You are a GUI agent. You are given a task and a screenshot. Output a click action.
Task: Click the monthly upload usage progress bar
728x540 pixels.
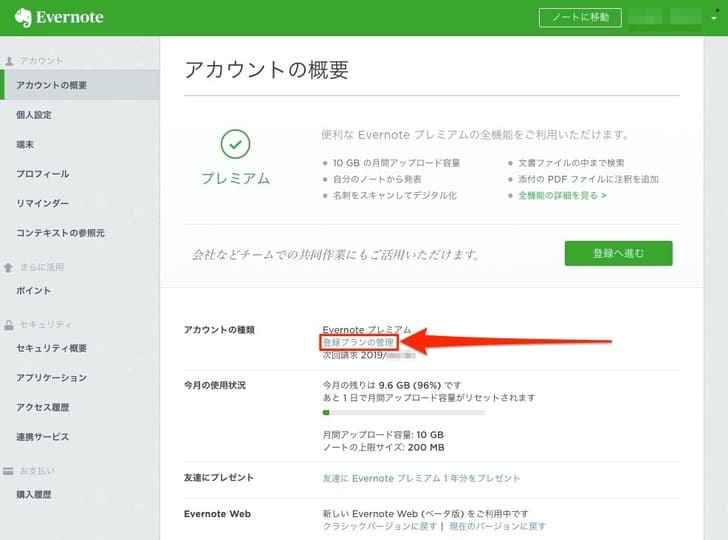coord(403,412)
